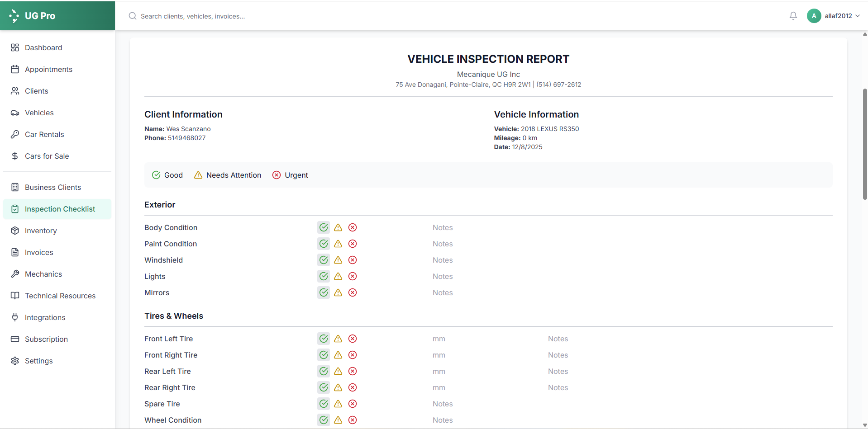Click the car icon for Vehicles
This screenshot has width=868, height=429.
[15, 113]
